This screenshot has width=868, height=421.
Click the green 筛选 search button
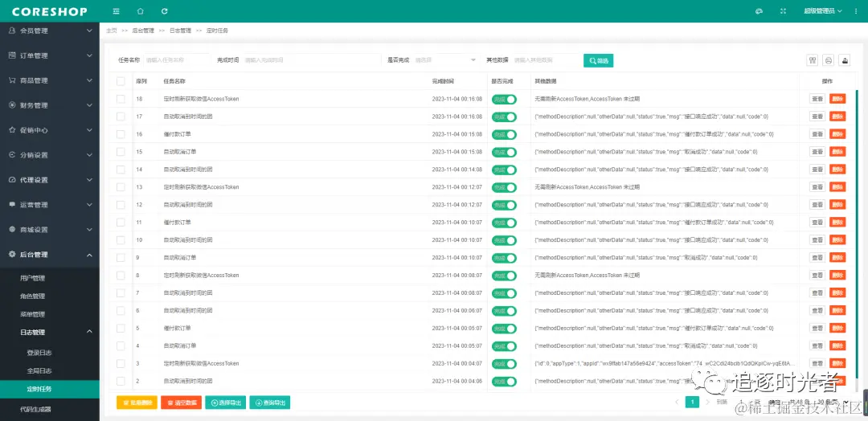(x=599, y=60)
